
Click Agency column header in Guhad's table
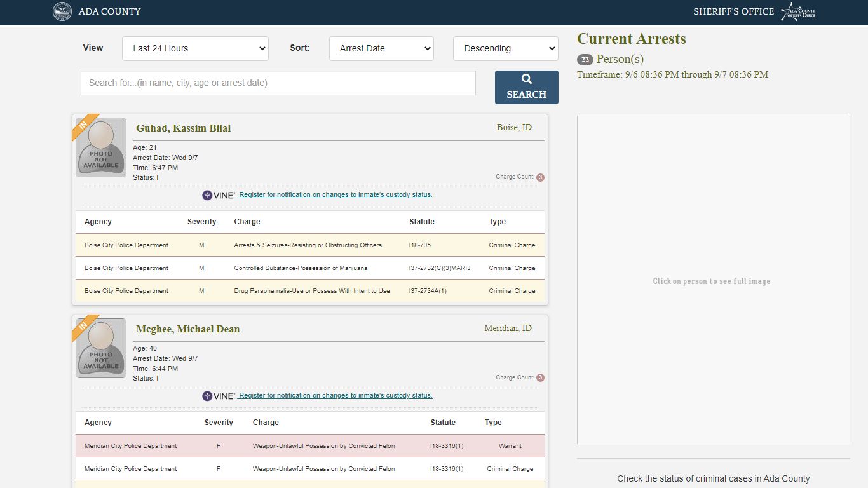coord(98,222)
